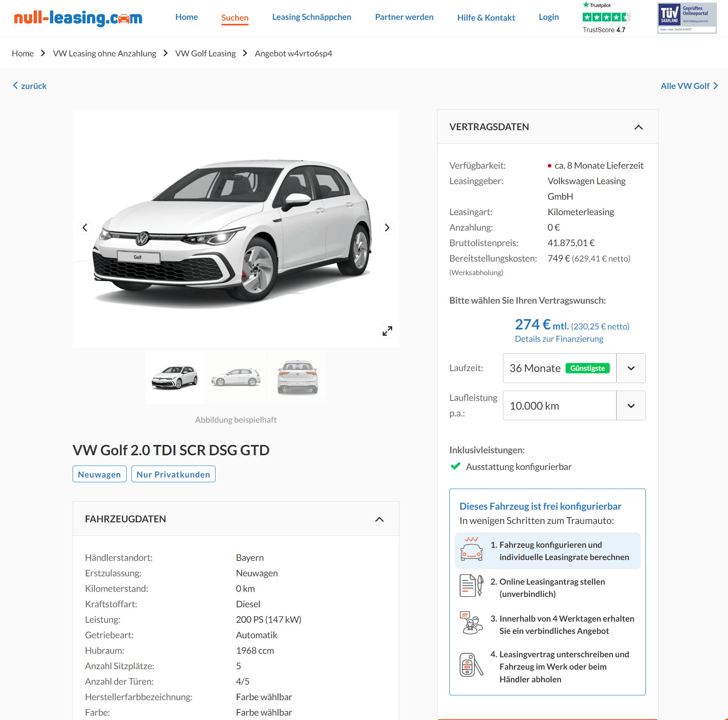Screen dimensions: 728x720
Task: Click the back chevron next to zurück
Action: tap(15, 85)
